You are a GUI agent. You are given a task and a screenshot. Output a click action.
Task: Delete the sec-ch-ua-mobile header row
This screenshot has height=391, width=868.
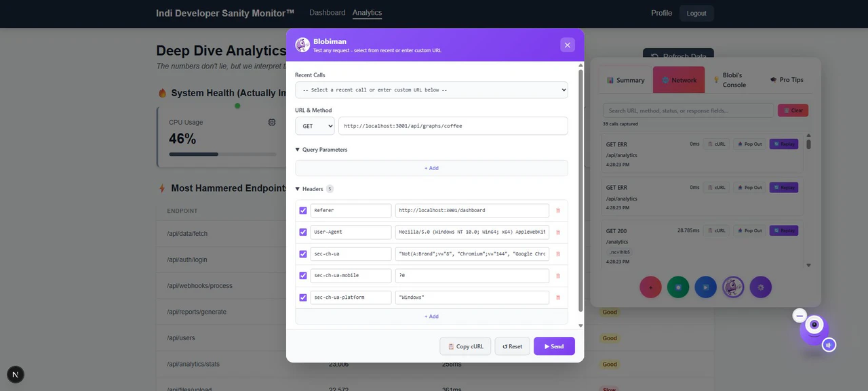(x=558, y=276)
